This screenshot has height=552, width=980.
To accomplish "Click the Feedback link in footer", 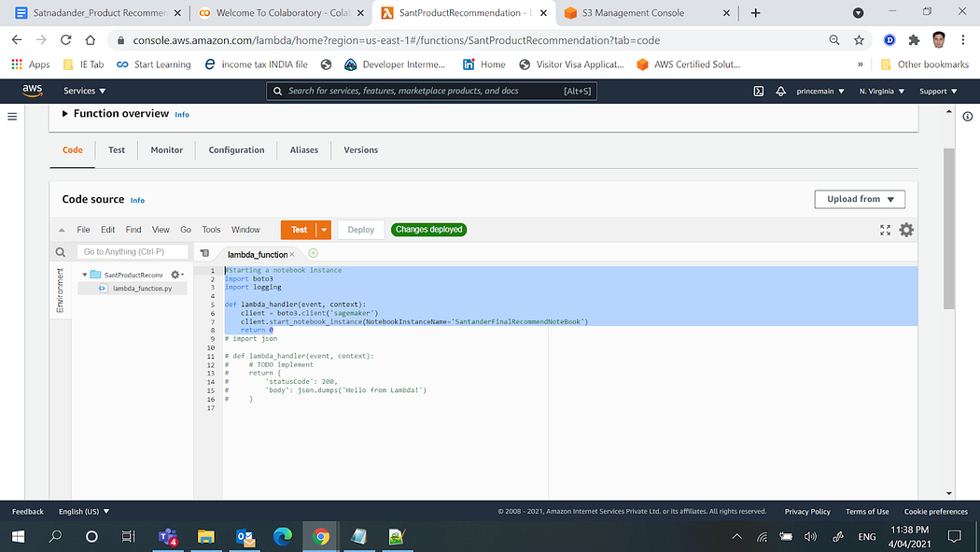I will tap(27, 511).
